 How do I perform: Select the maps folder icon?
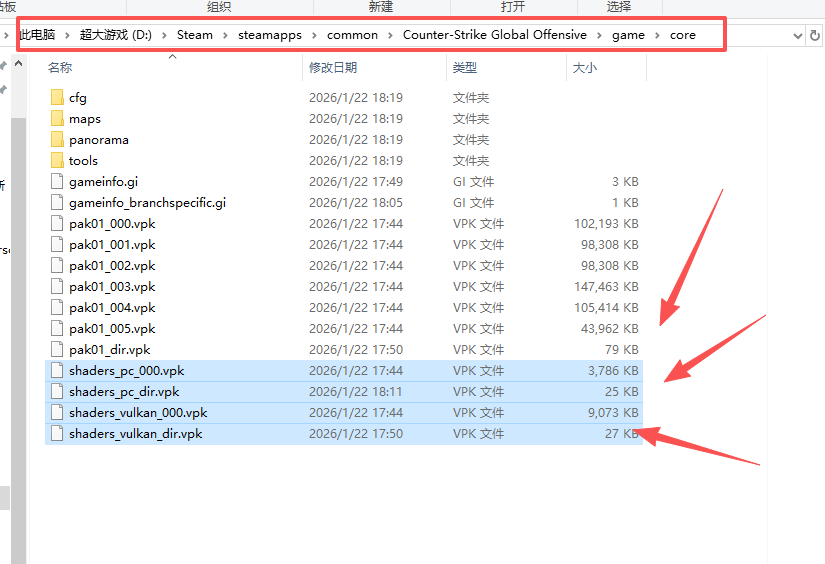click(56, 119)
